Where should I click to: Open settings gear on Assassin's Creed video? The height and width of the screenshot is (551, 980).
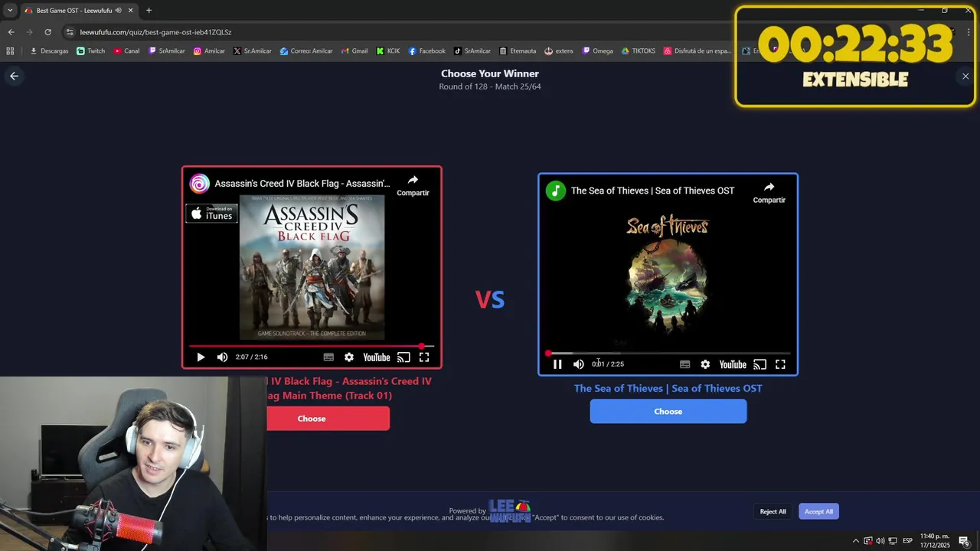(x=349, y=357)
